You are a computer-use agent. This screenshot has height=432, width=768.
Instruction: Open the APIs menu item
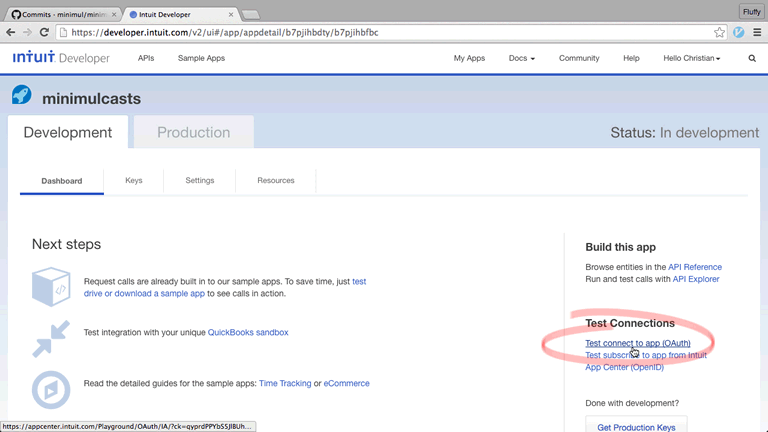[146, 58]
